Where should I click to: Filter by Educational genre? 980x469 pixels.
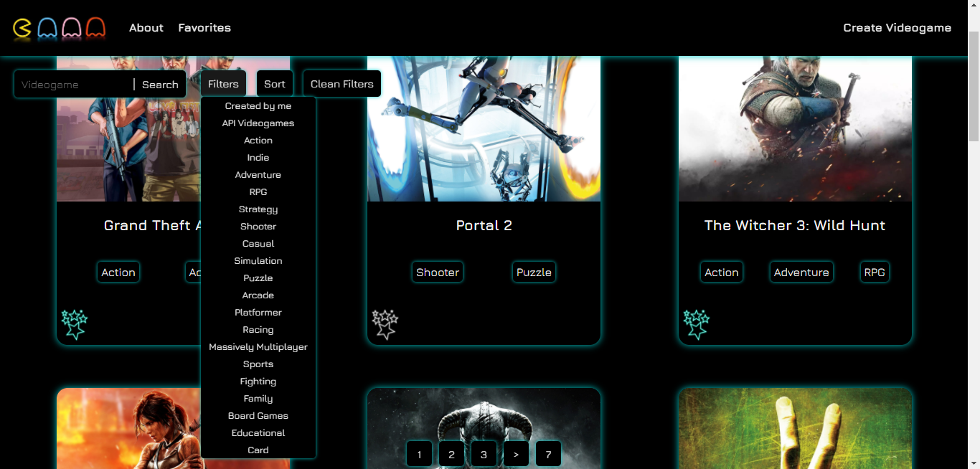(x=258, y=433)
